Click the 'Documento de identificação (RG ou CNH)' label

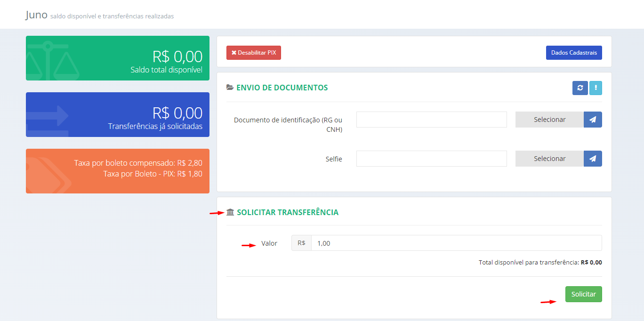point(288,125)
